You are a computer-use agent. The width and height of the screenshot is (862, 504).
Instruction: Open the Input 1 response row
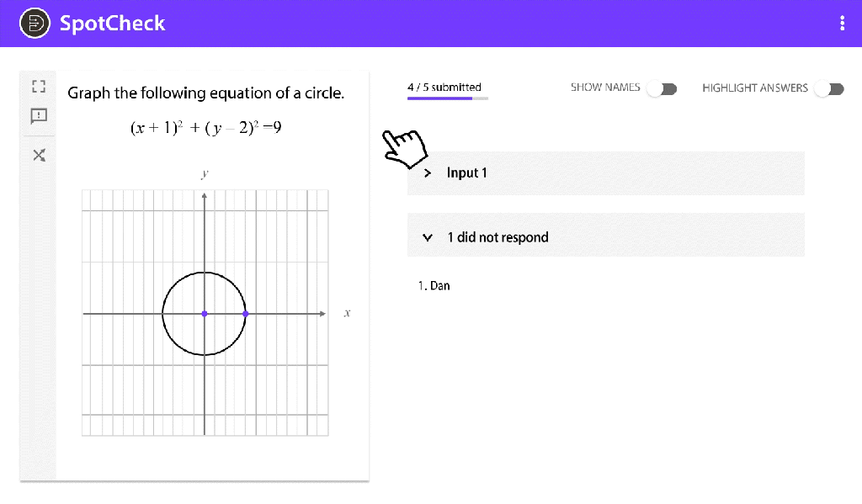point(606,173)
